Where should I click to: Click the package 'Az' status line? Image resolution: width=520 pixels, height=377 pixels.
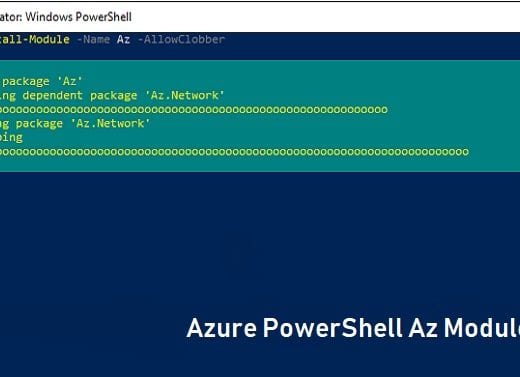pos(42,81)
